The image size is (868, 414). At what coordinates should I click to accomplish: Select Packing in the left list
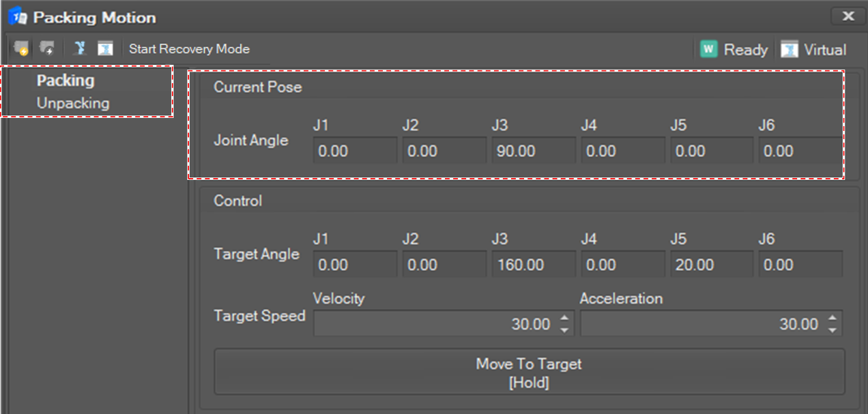click(x=66, y=80)
